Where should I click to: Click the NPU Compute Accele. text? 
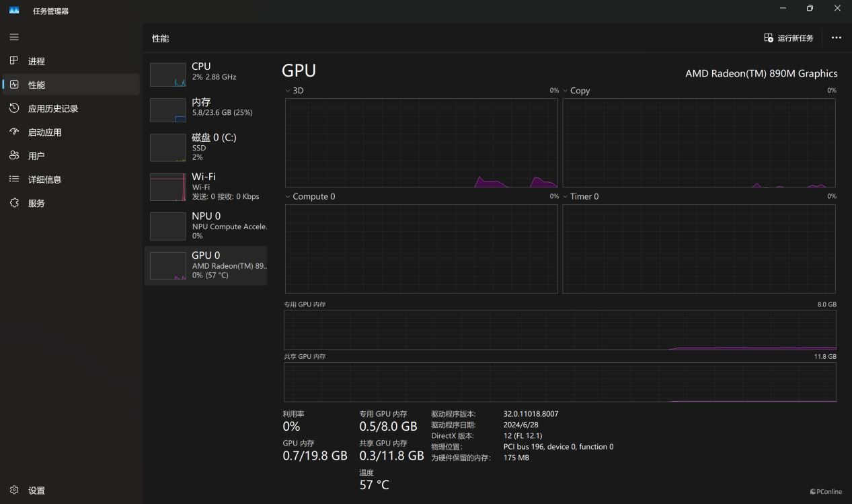229,226
